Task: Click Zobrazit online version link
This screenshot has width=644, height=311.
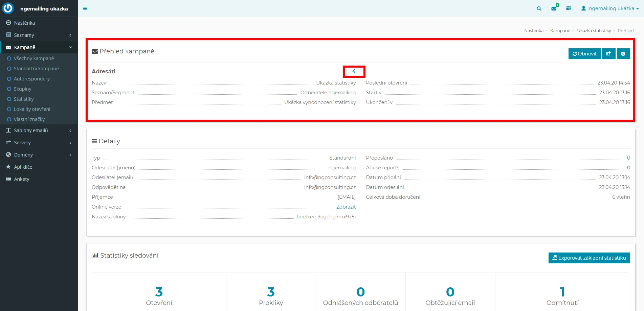Action: click(346, 207)
